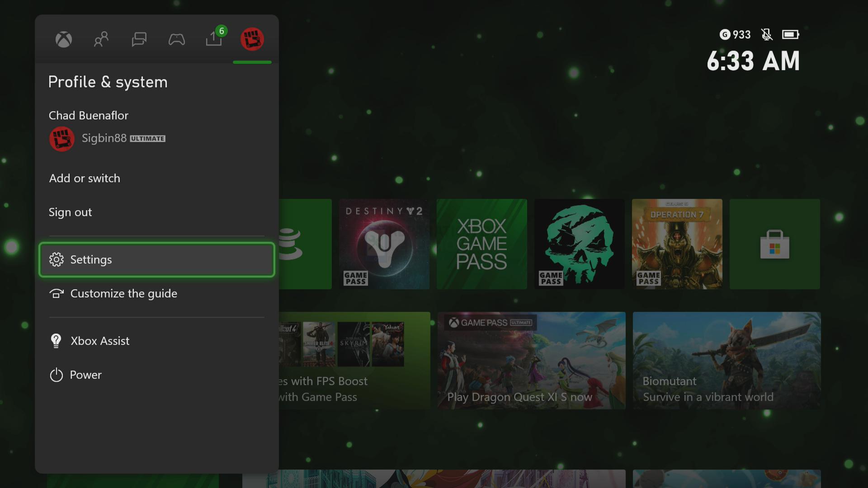
Task: Check battery indicator status bar
Action: point(791,34)
